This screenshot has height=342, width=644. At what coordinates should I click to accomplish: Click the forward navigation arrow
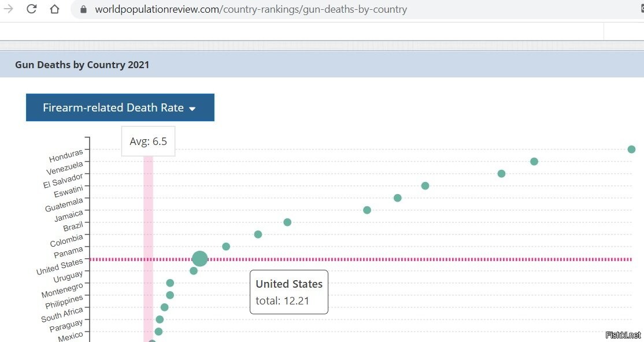(x=9, y=9)
